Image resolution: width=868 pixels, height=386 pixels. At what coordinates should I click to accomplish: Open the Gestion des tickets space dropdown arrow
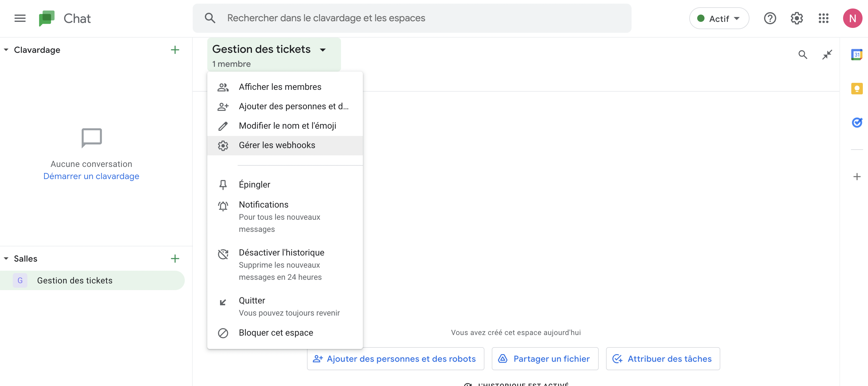coord(323,49)
